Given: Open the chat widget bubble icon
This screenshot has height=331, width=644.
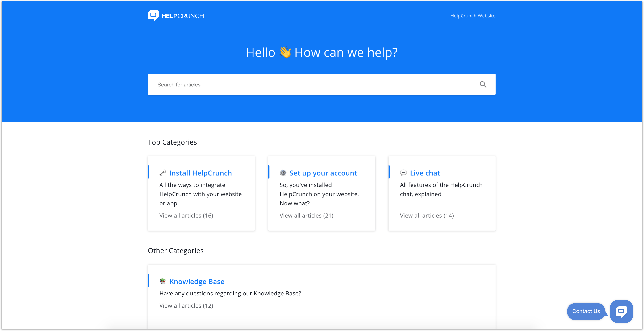Looking at the screenshot, I should (621, 311).
